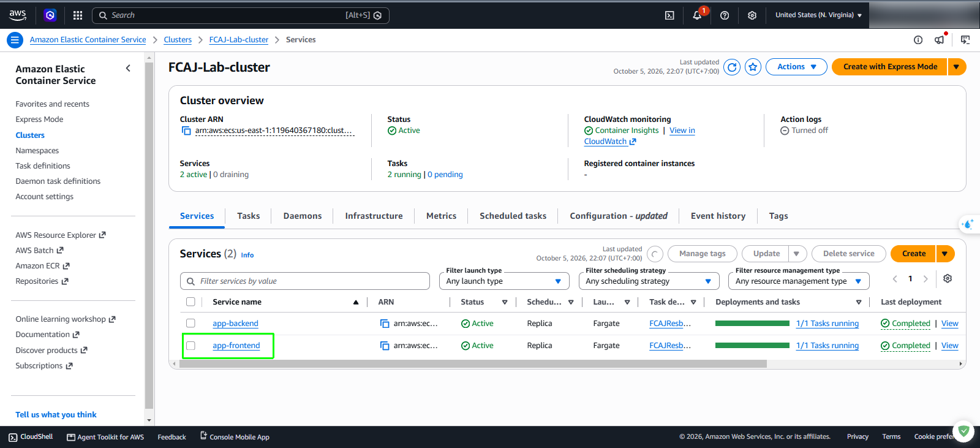Go to next services page arrow
Viewport: 980px width, 448px height.
tap(925, 279)
